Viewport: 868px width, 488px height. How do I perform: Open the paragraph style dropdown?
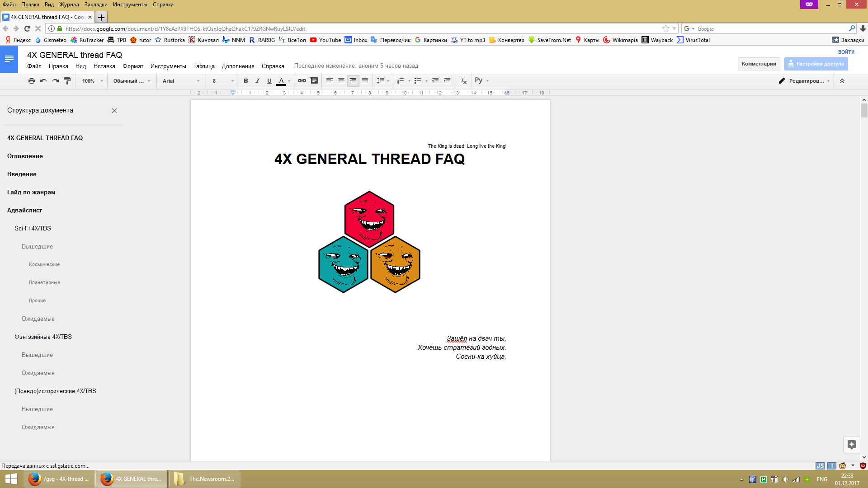132,81
